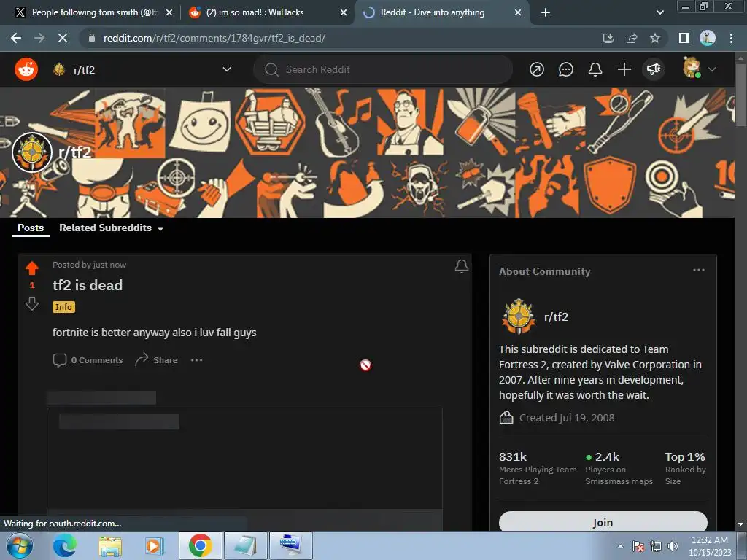
Task: Click the network tray icon
Action: (656, 546)
